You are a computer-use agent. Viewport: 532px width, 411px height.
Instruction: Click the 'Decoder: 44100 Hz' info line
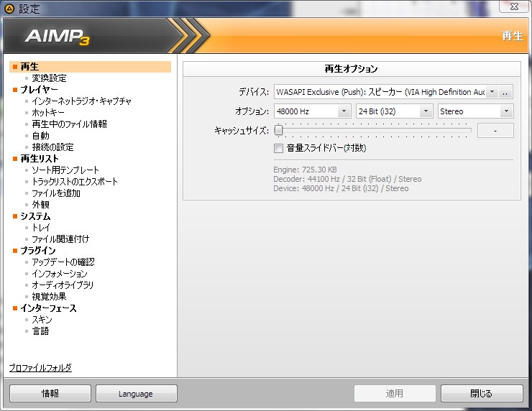[x=347, y=179]
